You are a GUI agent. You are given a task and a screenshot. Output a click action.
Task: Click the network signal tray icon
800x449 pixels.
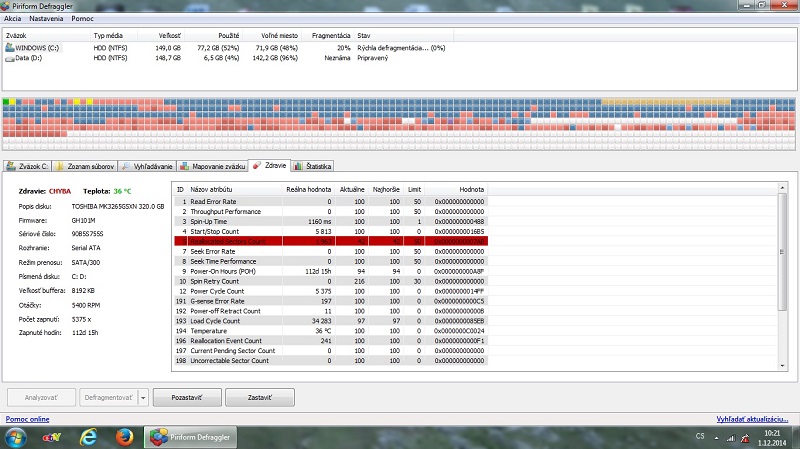(731, 438)
